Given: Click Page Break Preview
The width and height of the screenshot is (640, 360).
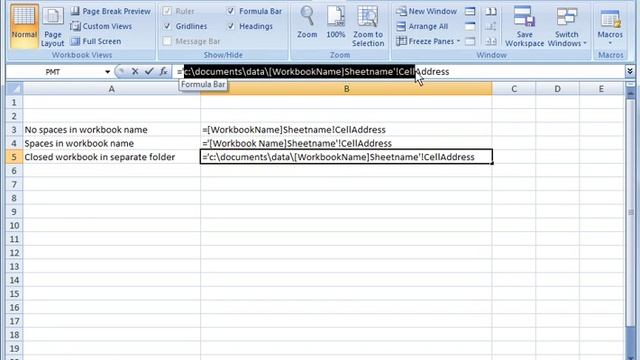Looking at the screenshot, I should [x=110, y=11].
